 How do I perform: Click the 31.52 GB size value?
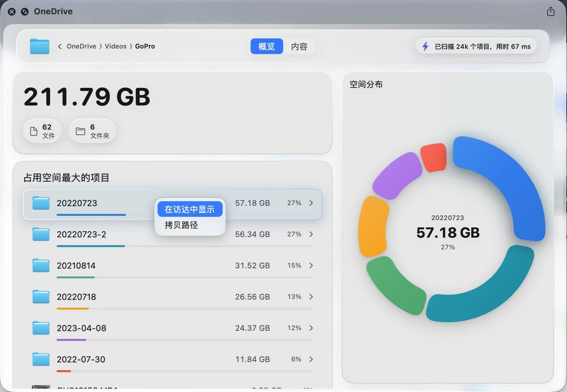[x=253, y=266]
